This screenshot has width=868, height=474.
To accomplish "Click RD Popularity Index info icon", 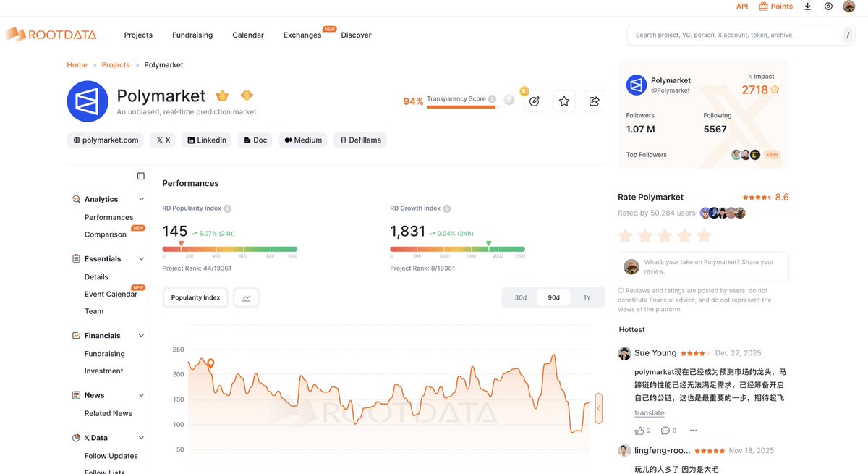I will point(227,208).
